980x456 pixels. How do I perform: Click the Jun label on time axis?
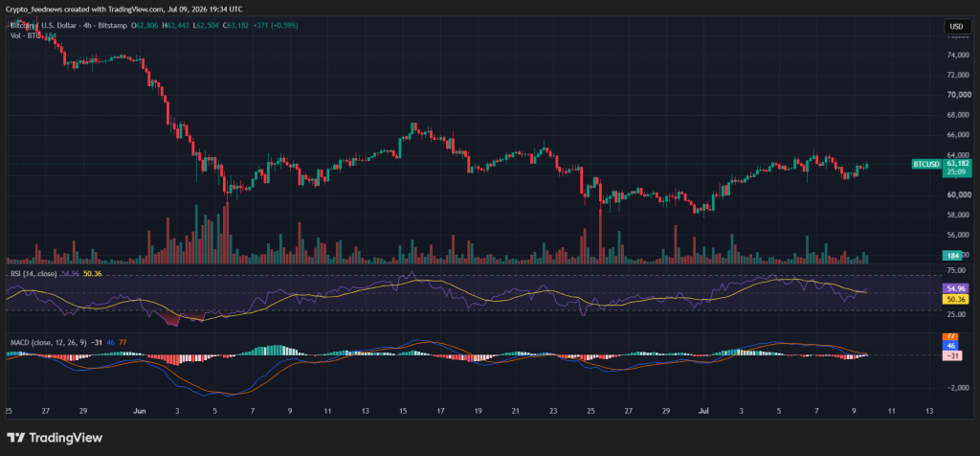[x=140, y=411]
